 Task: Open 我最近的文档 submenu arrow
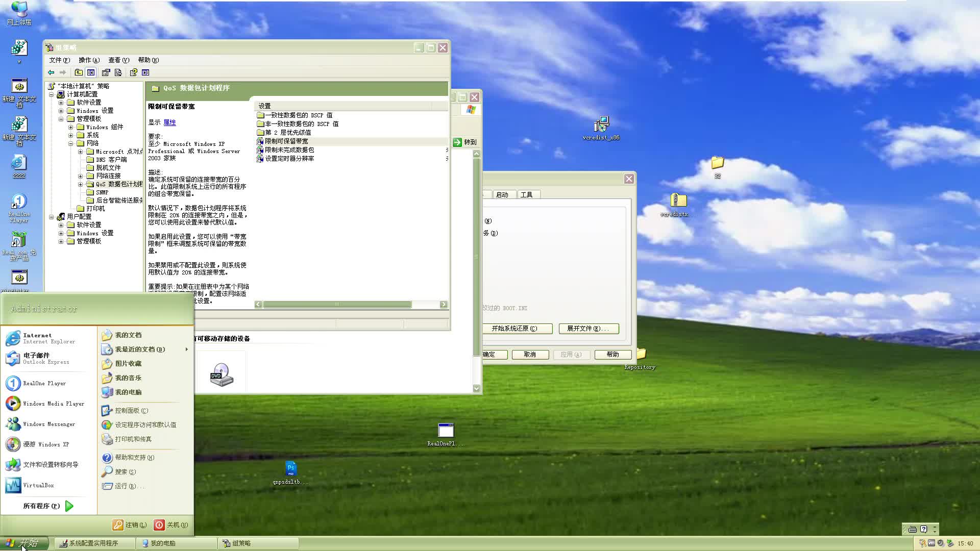tap(186, 349)
